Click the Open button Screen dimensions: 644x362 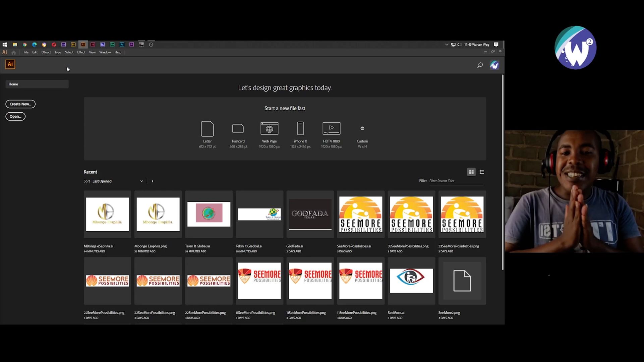pyautogui.click(x=15, y=117)
